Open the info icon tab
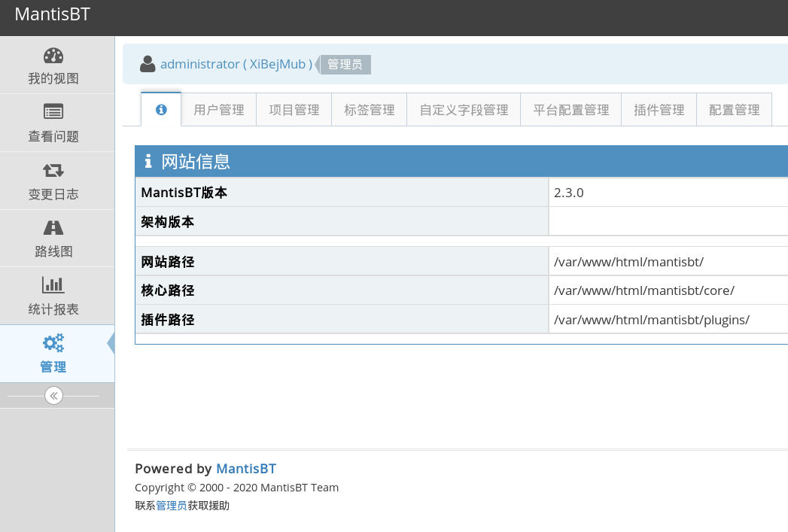 [161, 110]
